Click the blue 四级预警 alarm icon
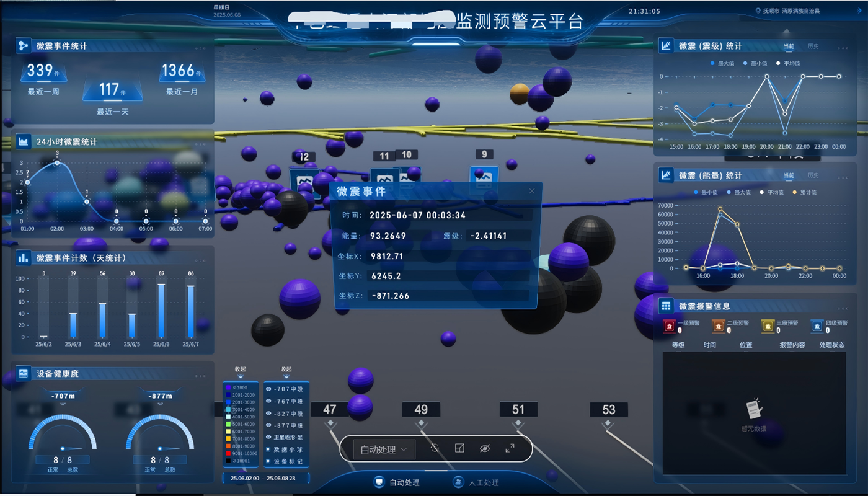868x496 pixels. (x=817, y=326)
